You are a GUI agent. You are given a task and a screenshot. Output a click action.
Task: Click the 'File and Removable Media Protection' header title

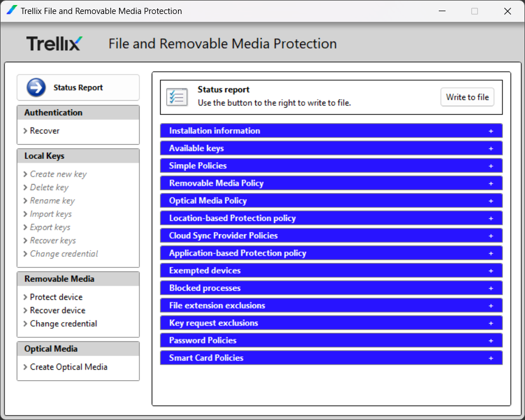[x=223, y=44]
